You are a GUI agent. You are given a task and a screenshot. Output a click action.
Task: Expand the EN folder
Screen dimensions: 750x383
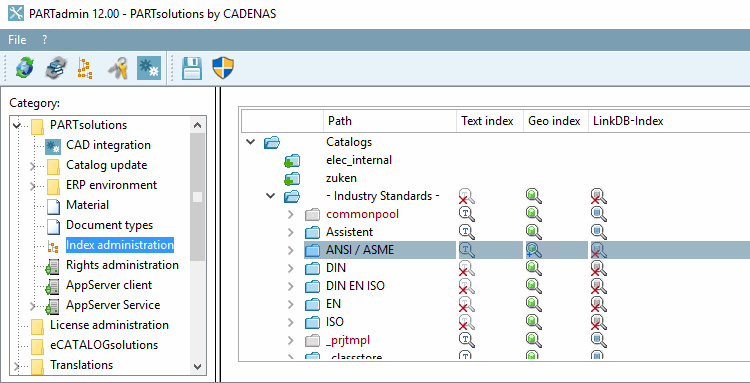(x=290, y=304)
